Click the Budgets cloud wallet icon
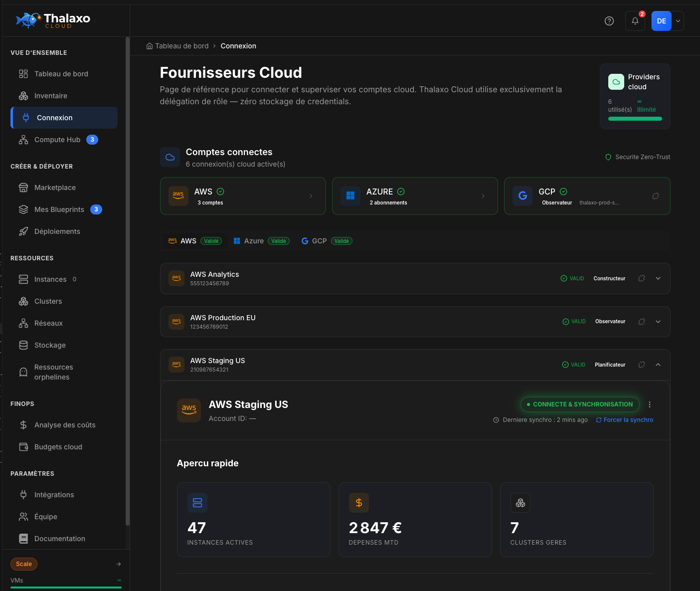The image size is (700, 591). [23, 447]
